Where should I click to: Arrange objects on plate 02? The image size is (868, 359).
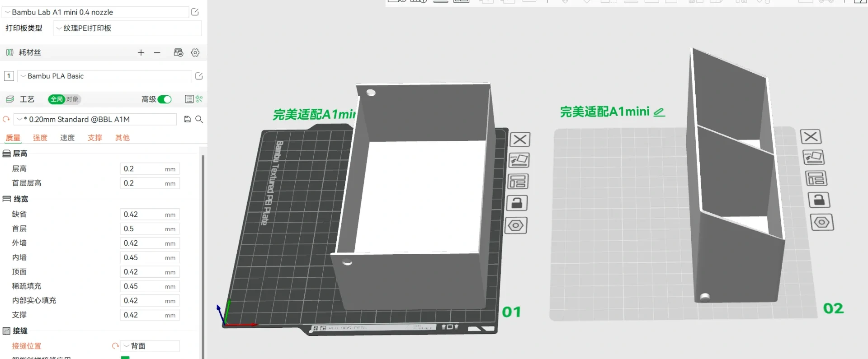click(816, 178)
